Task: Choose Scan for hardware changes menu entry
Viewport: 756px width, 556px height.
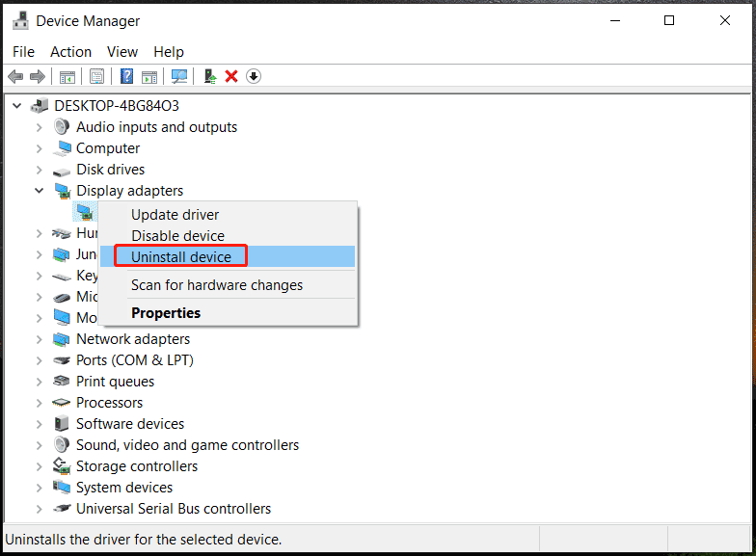Action: (x=228, y=285)
